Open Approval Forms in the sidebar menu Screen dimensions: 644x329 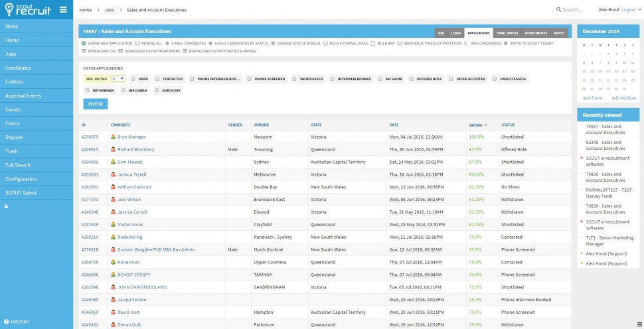(x=37, y=96)
